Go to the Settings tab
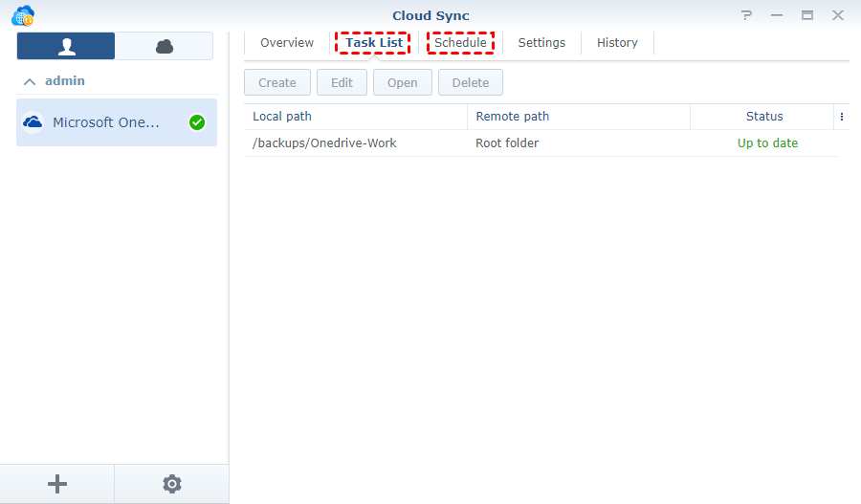Image resolution: width=861 pixels, height=504 pixels. [x=541, y=43]
